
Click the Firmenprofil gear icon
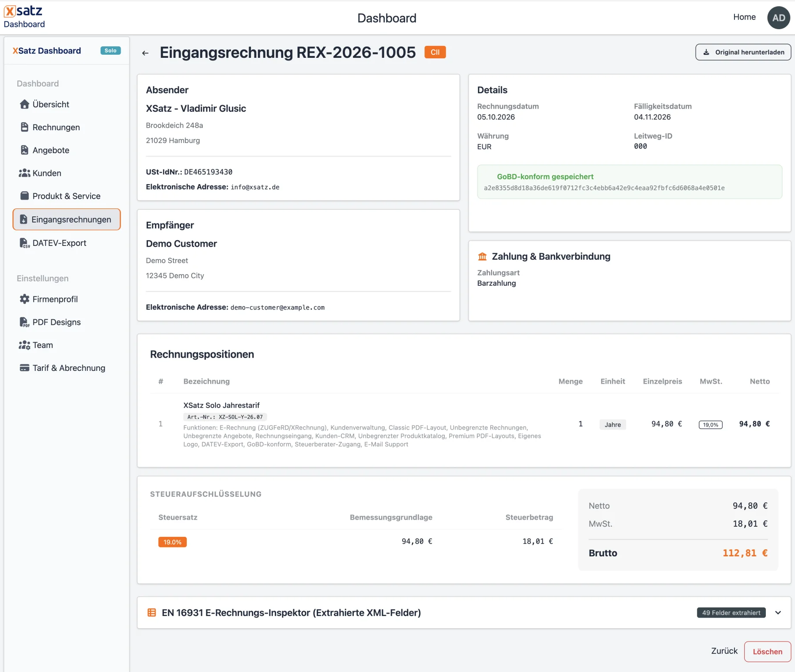click(25, 299)
